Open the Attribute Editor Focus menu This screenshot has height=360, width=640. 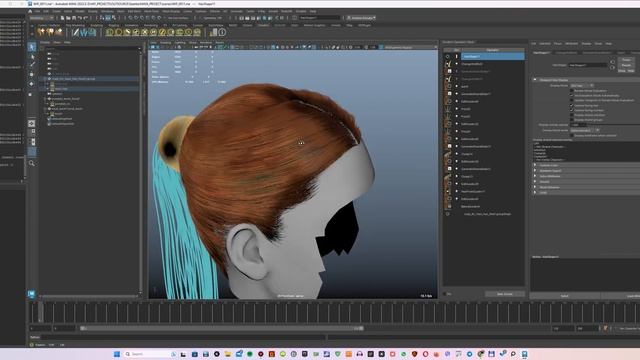(558, 43)
